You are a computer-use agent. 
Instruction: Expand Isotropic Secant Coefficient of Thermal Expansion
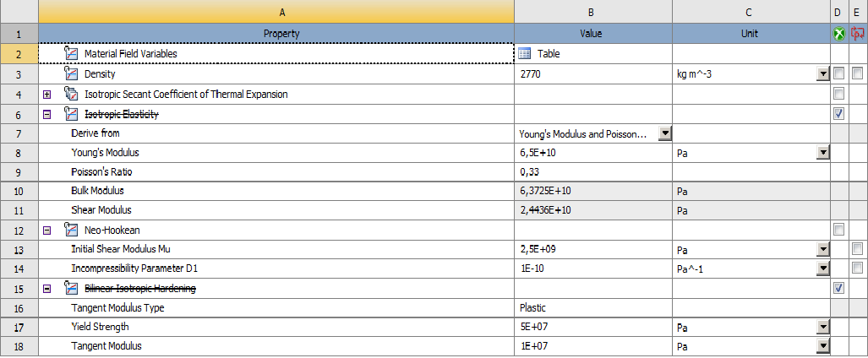click(47, 95)
